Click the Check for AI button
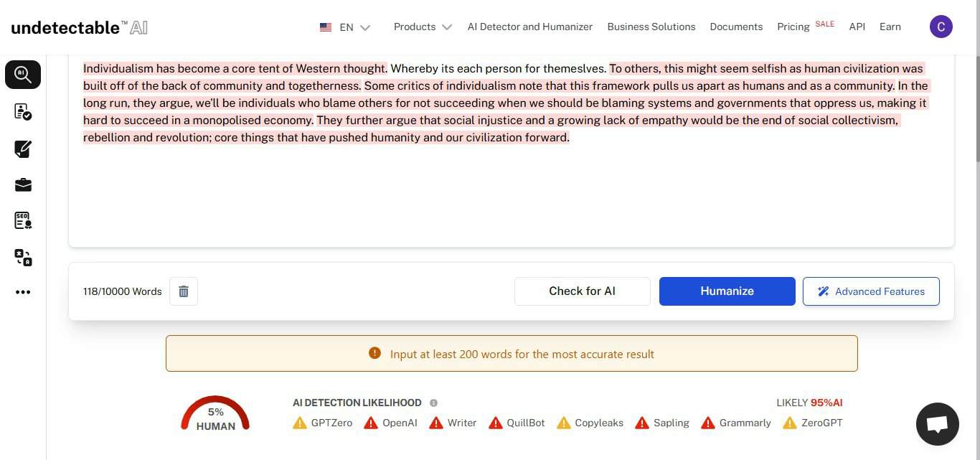 [582, 291]
